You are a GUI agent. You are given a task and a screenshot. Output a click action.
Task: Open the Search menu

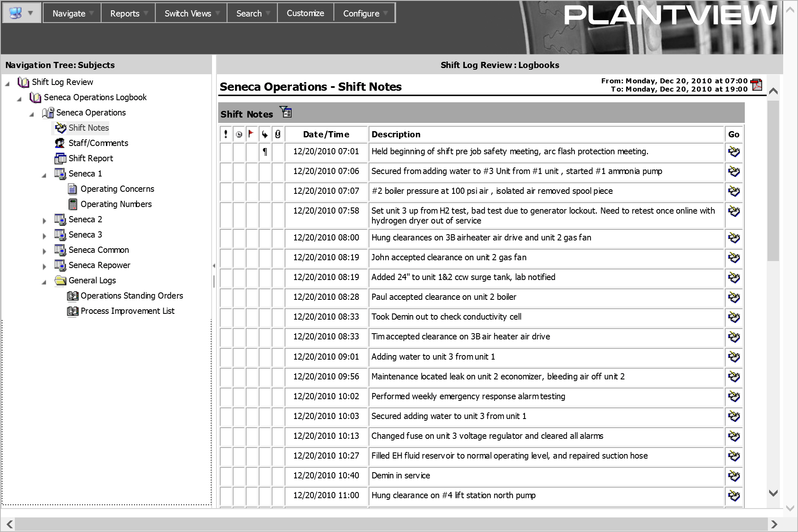[x=252, y=13]
